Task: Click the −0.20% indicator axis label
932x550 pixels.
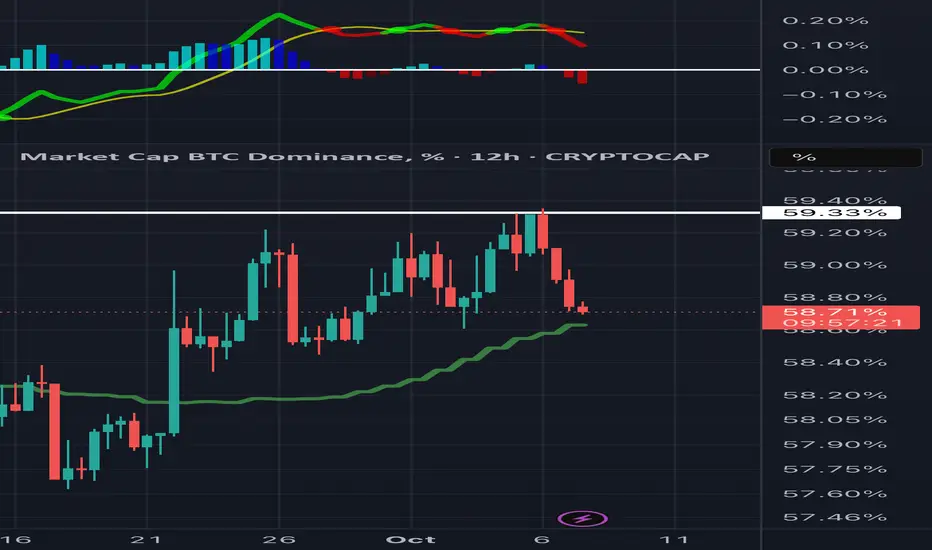Action: pyautogui.click(x=835, y=120)
